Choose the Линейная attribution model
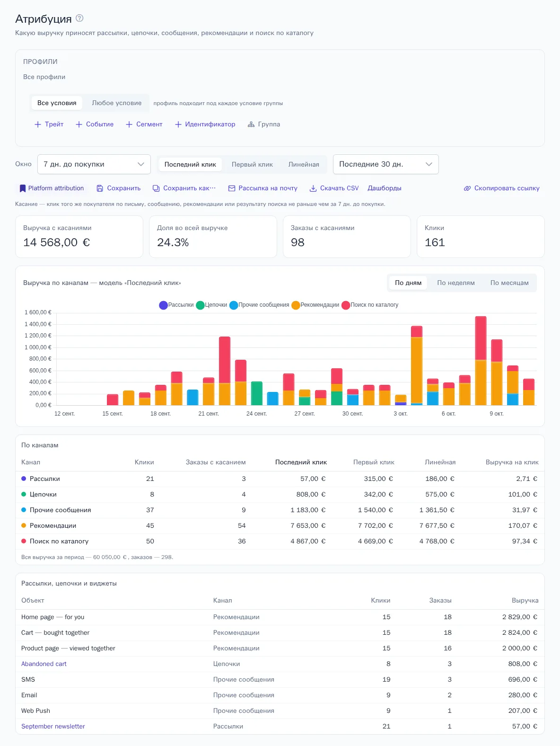 coord(304,164)
